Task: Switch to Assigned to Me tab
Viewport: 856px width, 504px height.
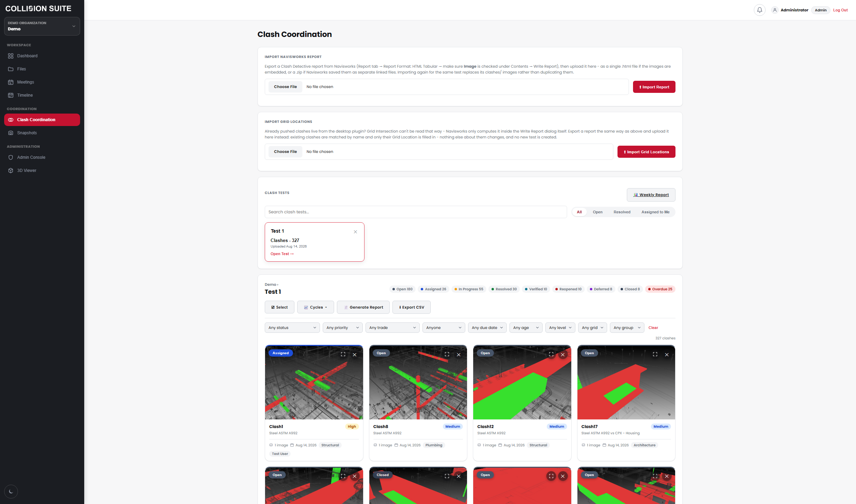Action: pos(655,212)
